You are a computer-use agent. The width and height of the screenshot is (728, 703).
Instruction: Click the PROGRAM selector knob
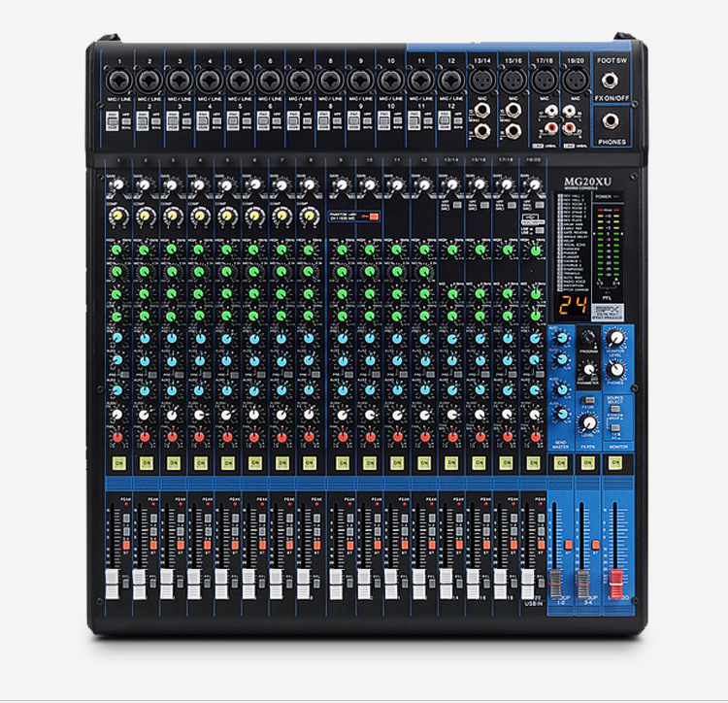[588, 337]
